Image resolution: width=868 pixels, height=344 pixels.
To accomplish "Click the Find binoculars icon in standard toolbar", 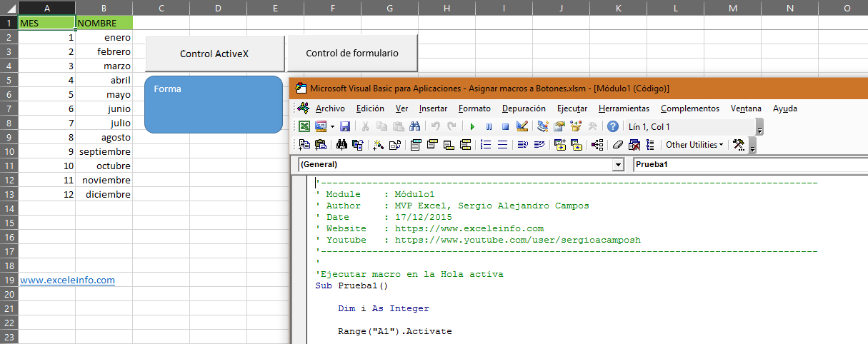I will coord(414,126).
